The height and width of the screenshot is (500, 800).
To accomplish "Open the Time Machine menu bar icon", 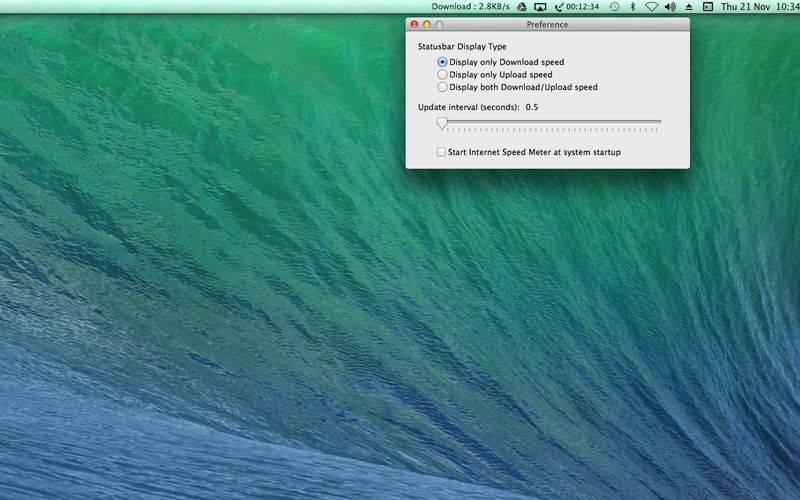I will (614, 7).
